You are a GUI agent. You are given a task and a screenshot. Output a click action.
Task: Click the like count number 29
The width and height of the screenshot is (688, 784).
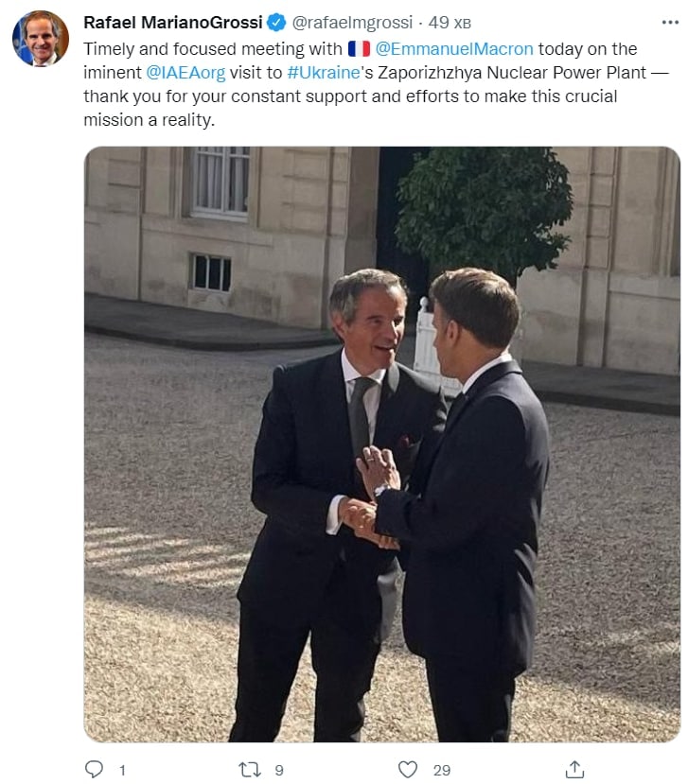point(442,771)
